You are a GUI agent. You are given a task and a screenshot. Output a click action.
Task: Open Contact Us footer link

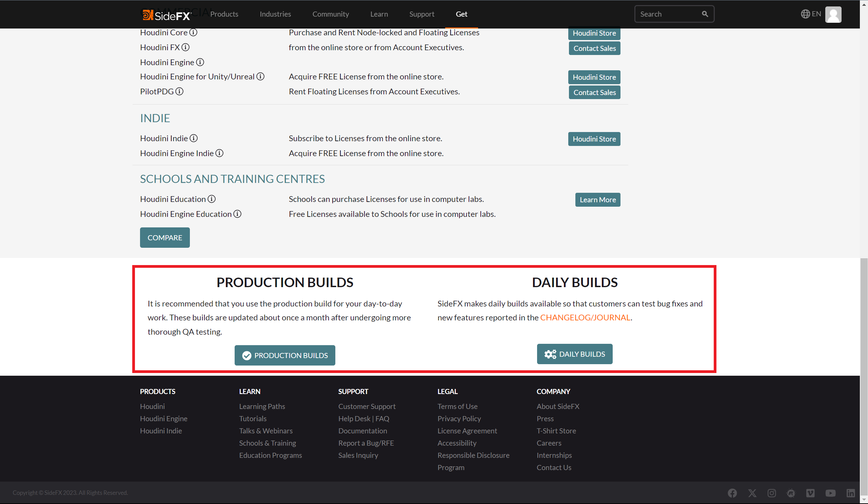(554, 467)
